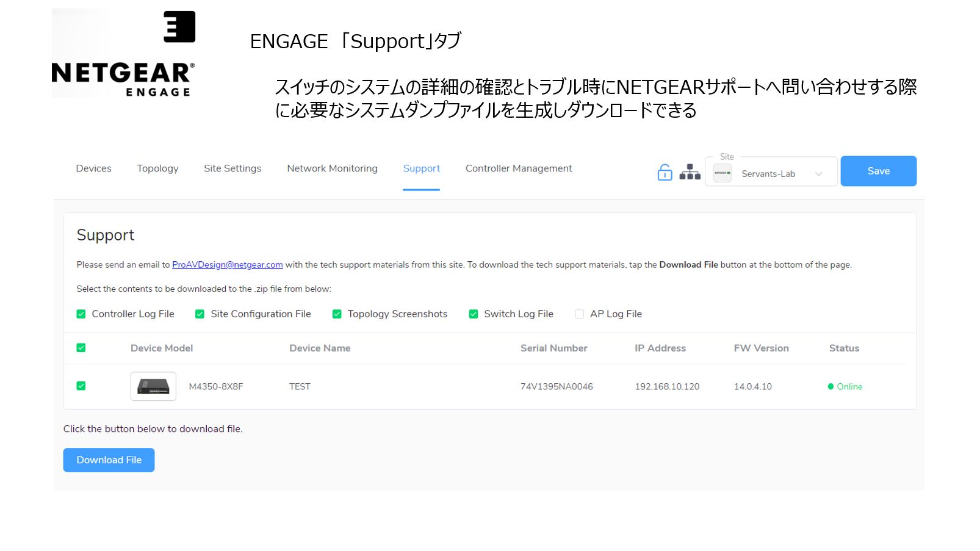Click the green Online status dot

pyautogui.click(x=830, y=386)
